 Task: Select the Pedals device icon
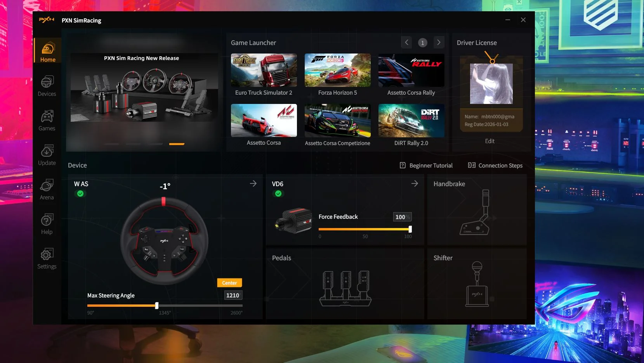tap(345, 288)
